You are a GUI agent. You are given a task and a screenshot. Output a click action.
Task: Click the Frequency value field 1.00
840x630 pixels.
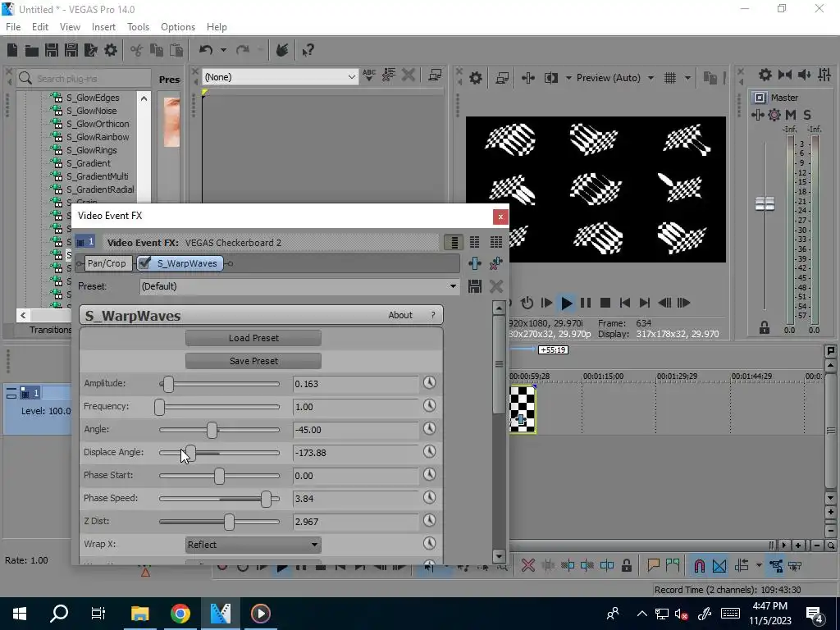pos(356,407)
